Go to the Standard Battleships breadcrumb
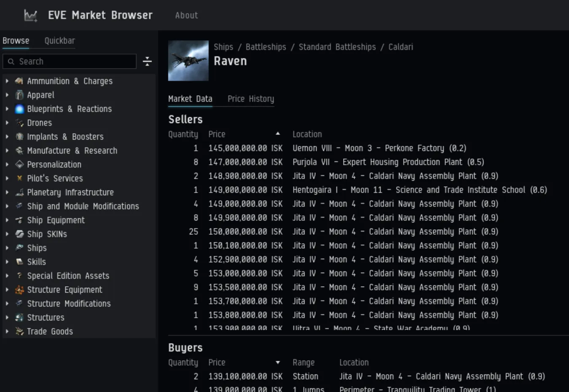569x392 pixels. [337, 47]
